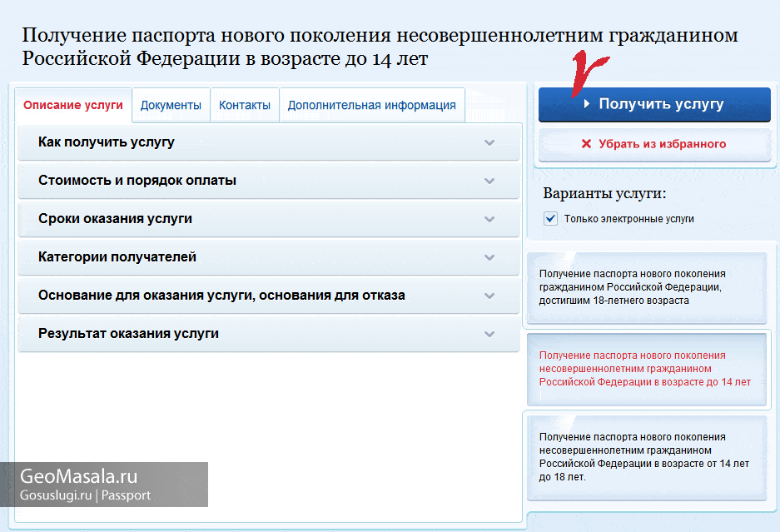The width and height of the screenshot is (780, 532).
Task: Select passport variant for 18-летнего возраста
Action: click(x=645, y=287)
